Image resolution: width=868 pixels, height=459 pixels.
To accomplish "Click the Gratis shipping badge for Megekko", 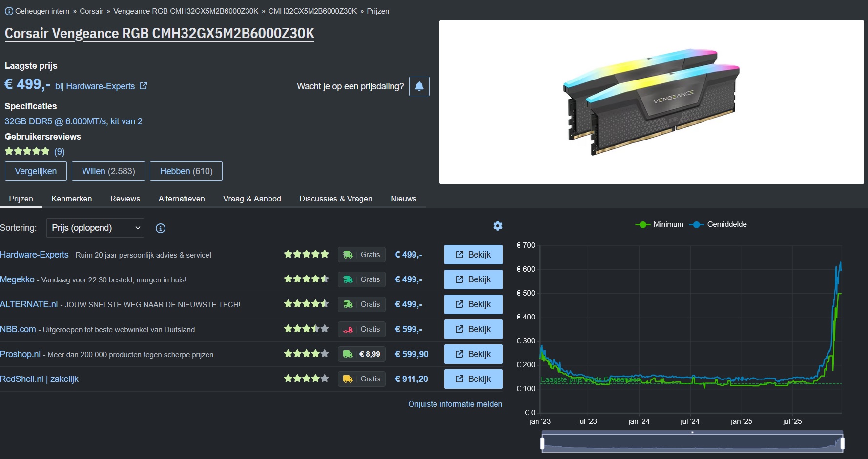I will click(362, 279).
